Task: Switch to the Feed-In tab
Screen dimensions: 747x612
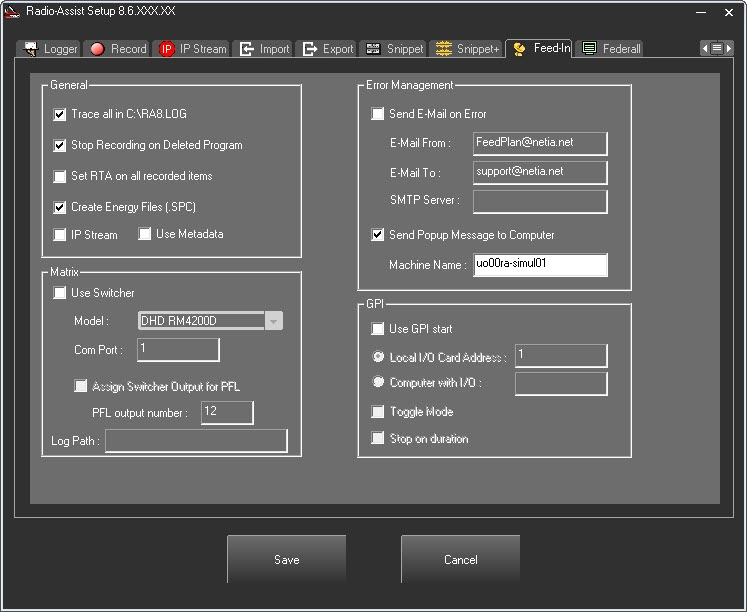Action: (541, 48)
